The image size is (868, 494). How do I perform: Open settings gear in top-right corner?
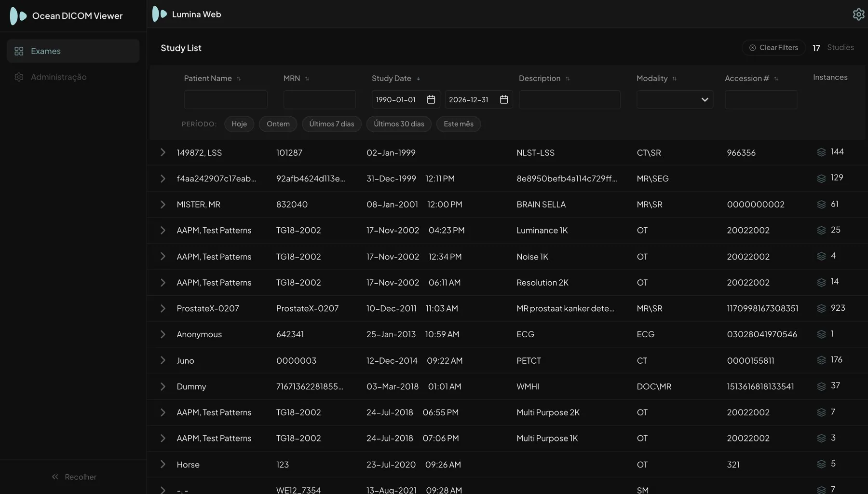click(x=858, y=14)
